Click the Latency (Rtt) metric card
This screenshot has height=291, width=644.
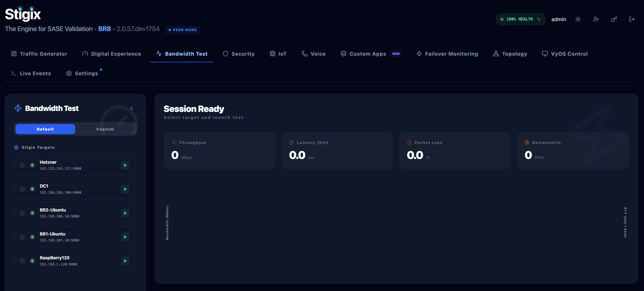click(x=337, y=150)
